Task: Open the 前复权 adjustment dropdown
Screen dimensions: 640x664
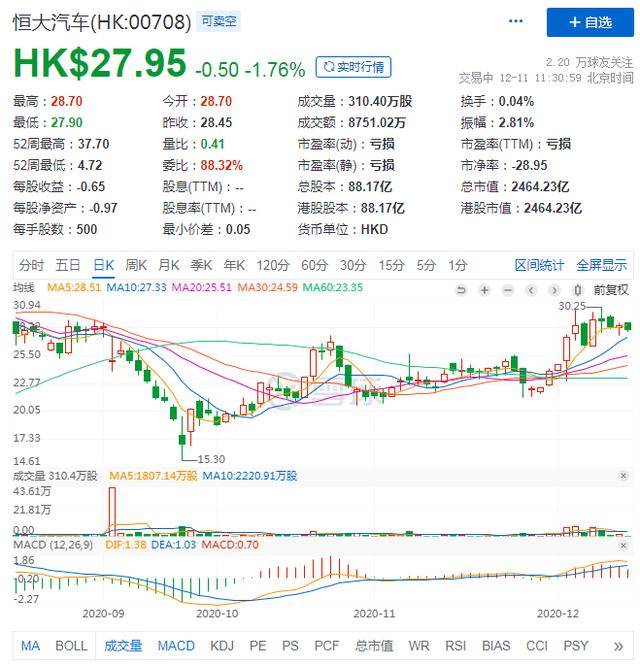Action: coord(611,290)
